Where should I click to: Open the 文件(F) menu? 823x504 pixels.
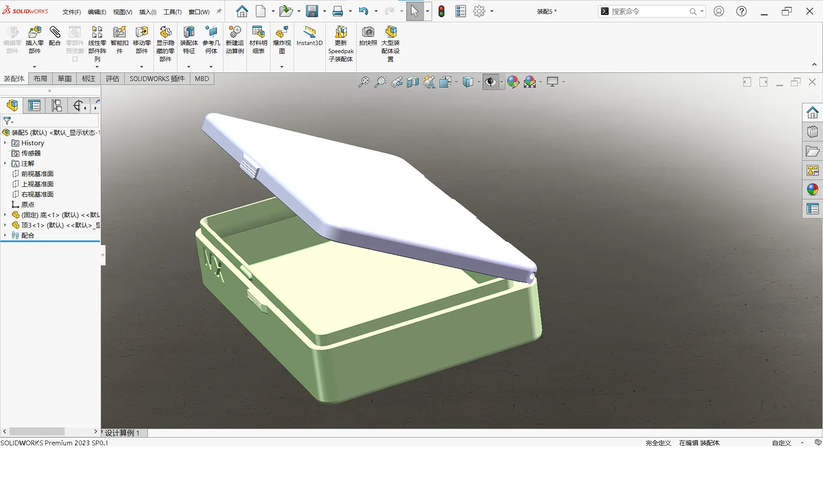(72, 12)
